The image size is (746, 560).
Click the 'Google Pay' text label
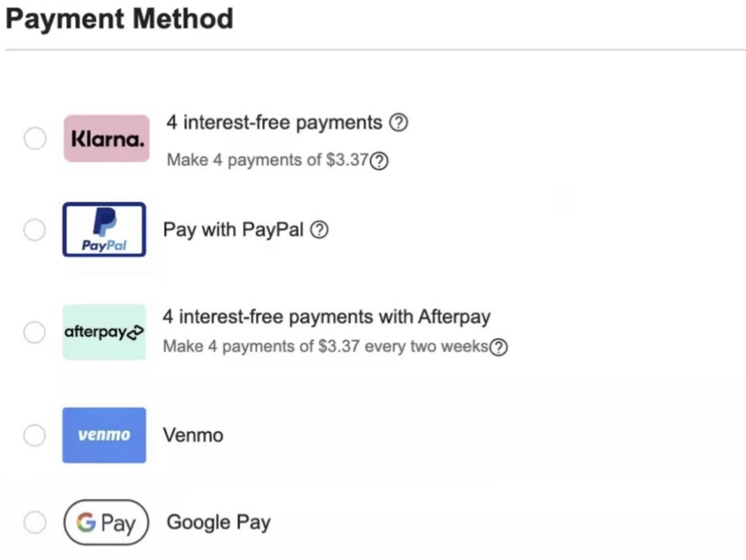(x=219, y=522)
